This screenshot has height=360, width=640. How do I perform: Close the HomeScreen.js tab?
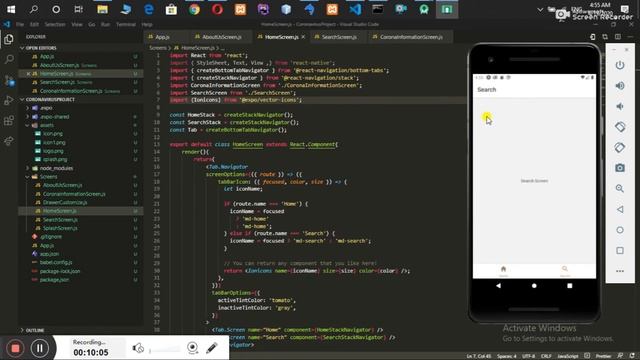pyautogui.click(x=303, y=37)
